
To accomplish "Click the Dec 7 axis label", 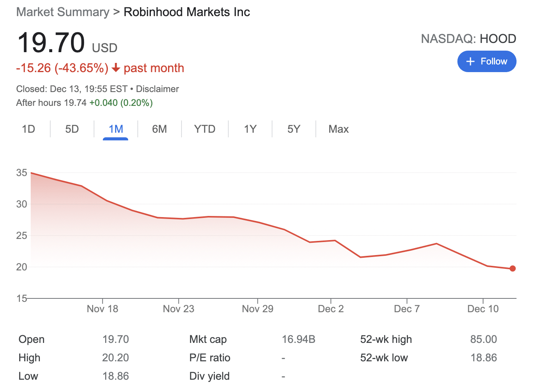I will pos(407,309).
